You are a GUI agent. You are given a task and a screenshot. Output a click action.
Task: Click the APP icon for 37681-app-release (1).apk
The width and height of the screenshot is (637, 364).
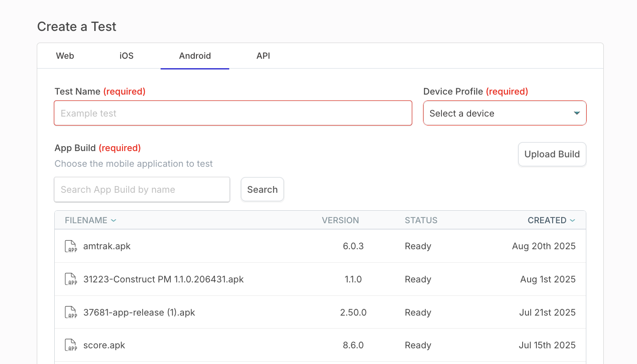[x=70, y=312]
